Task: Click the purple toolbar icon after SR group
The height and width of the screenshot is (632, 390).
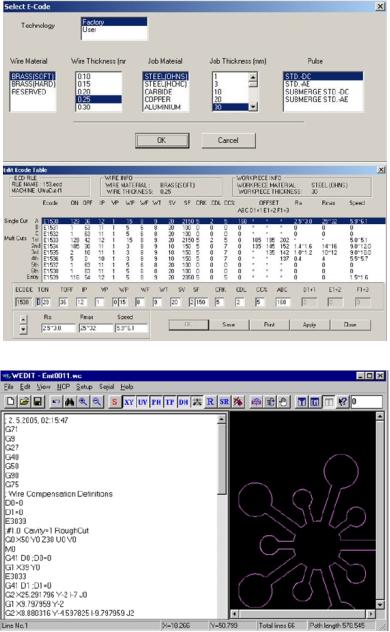Action: point(256,401)
